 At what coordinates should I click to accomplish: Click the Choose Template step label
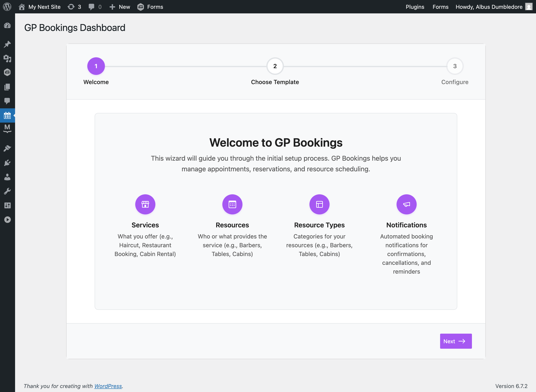click(x=275, y=82)
